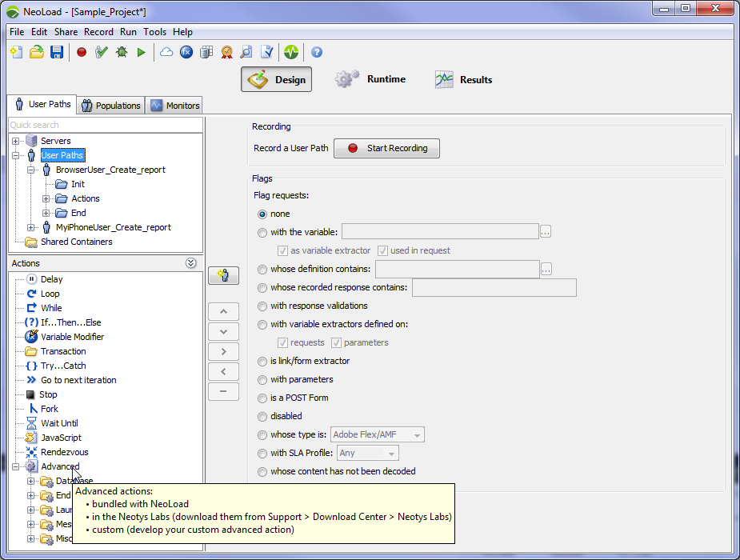
Task: Click the Start Recording button
Action: (386, 148)
